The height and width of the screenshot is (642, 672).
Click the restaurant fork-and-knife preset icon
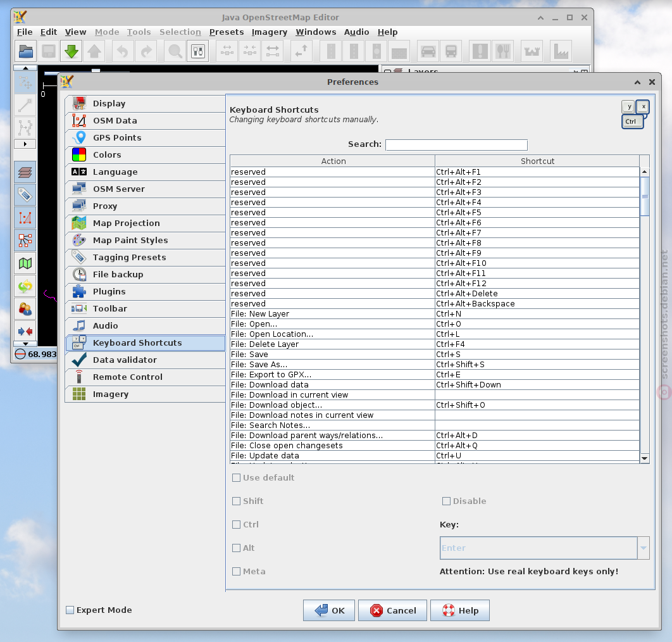[x=503, y=51]
